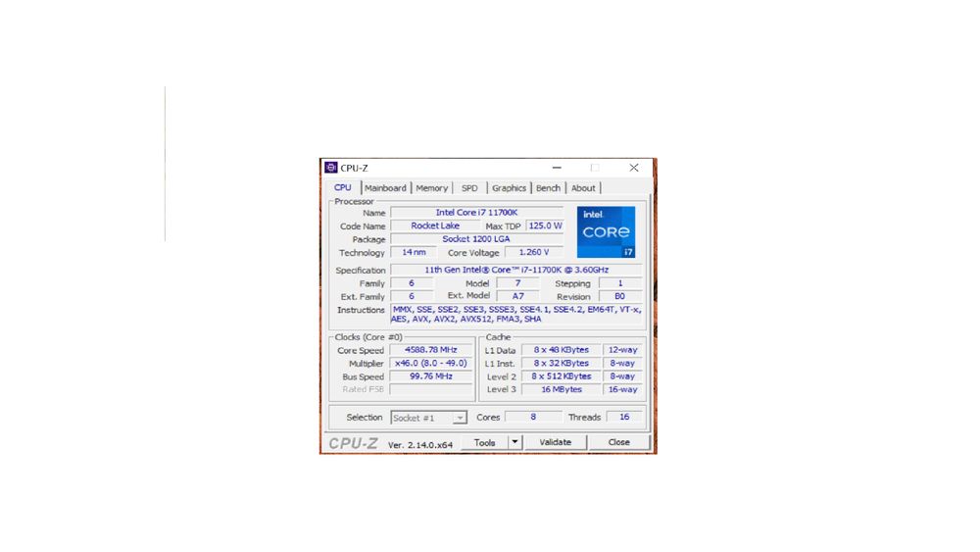
Task: Switch to the Mainboard tab
Action: point(385,188)
